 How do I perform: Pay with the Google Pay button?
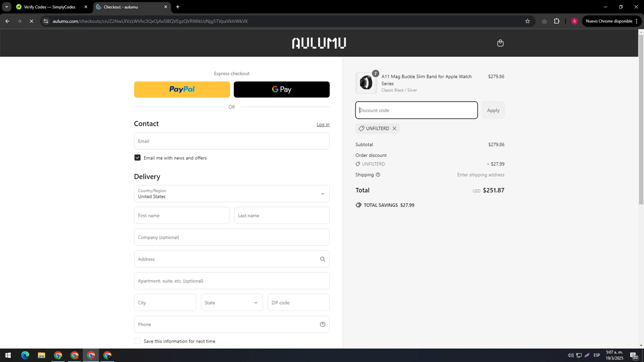tap(282, 90)
